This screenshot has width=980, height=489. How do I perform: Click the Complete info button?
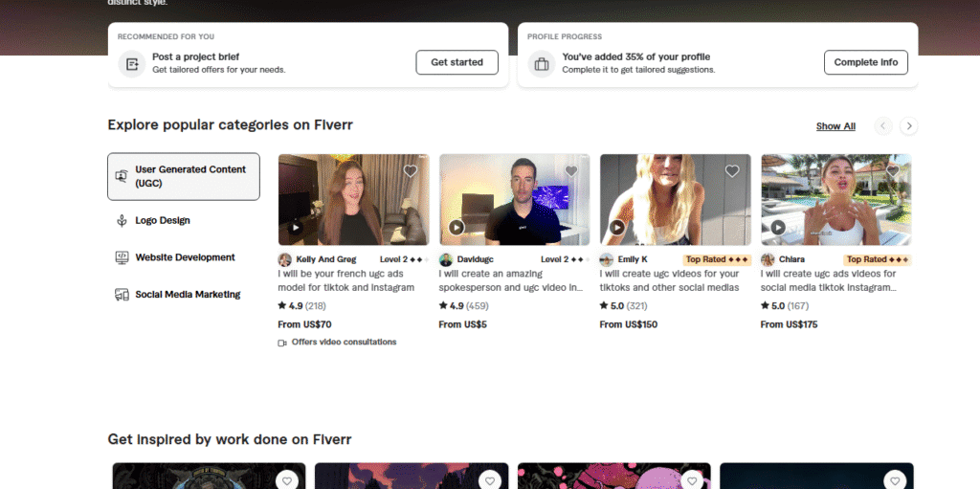tap(865, 62)
